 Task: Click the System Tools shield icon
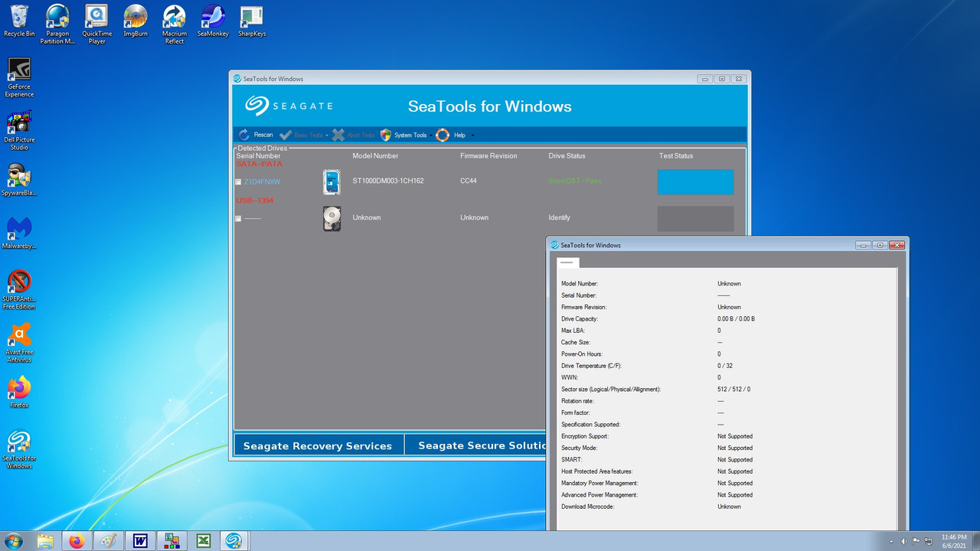[x=386, y=135]
